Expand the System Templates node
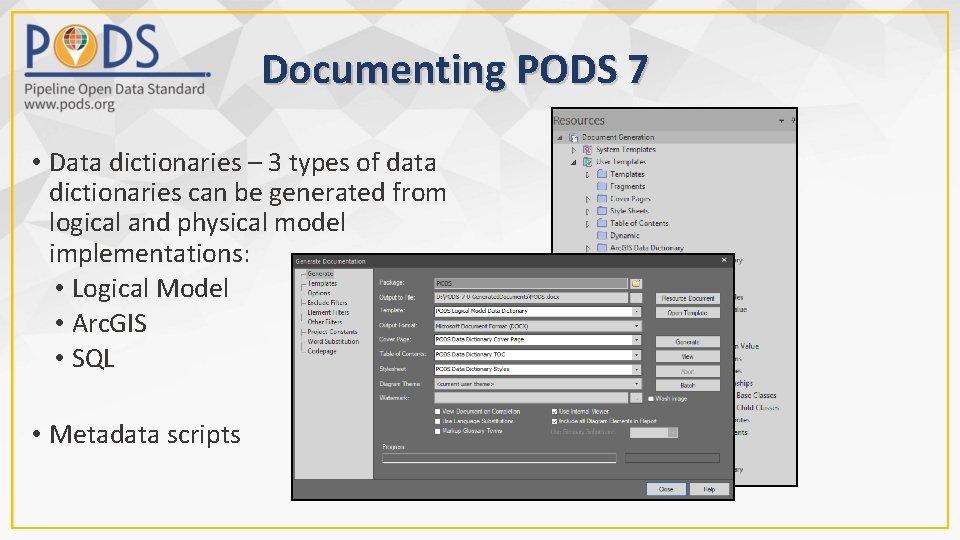This screenshot has width=960, height=540. 574,150
